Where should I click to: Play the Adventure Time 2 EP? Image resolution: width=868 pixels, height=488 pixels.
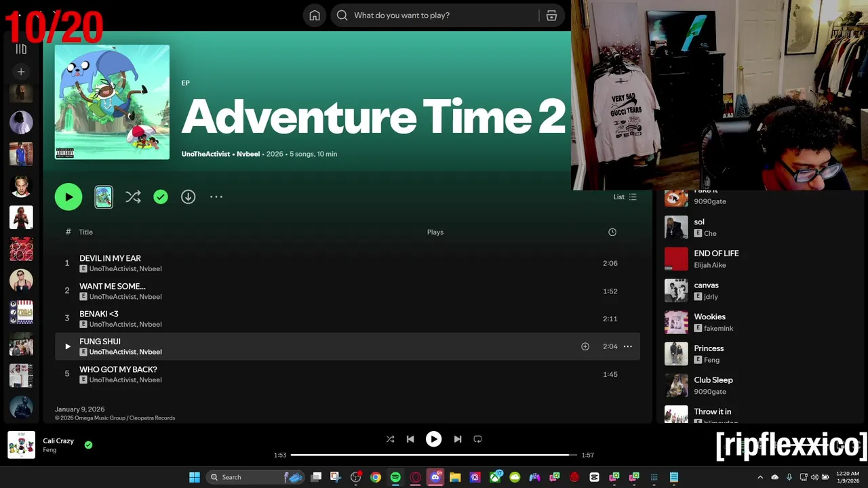(x=68, y=197)
